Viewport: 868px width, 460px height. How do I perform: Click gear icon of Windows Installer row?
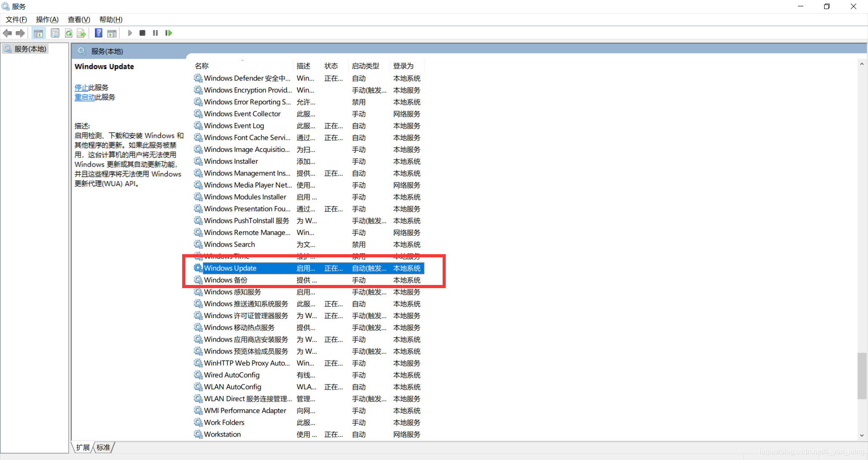[x=198, y=161]
